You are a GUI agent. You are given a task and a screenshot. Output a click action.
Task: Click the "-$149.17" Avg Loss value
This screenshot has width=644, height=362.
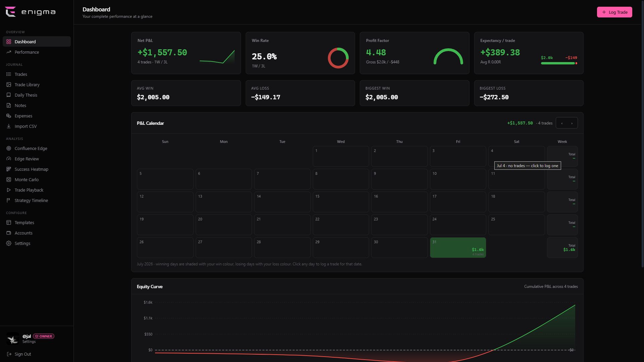pyautogui.click(x=265, y=97)
